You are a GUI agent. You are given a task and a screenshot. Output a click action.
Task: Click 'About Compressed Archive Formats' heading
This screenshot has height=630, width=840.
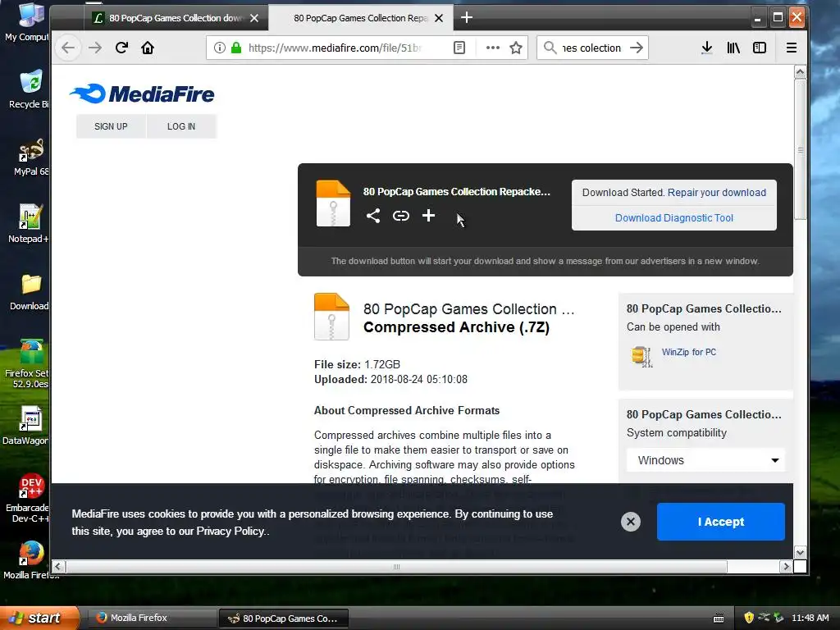pyautogui.click(x=407, y=410)
